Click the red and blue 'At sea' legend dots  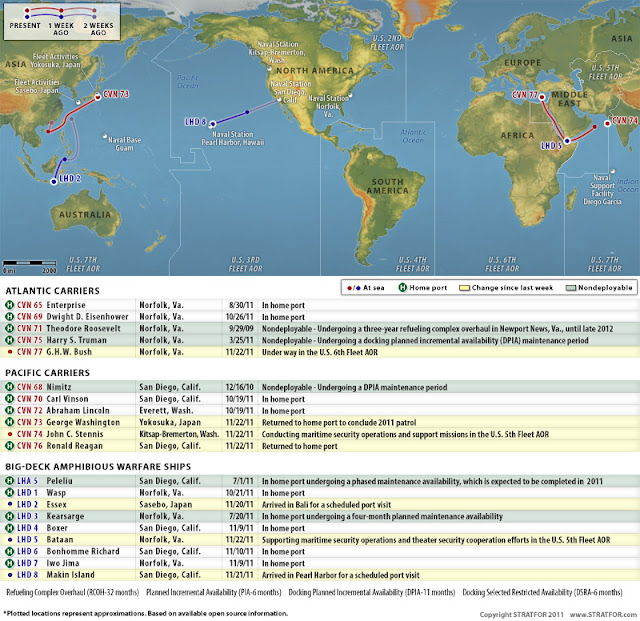(353, 288)
